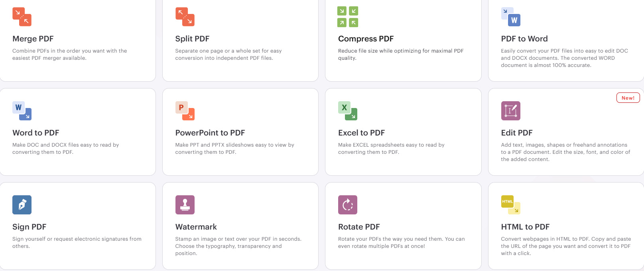Click the Word to PDF title
The width and height of the screenshot is (644, 271).
[35, 133]
